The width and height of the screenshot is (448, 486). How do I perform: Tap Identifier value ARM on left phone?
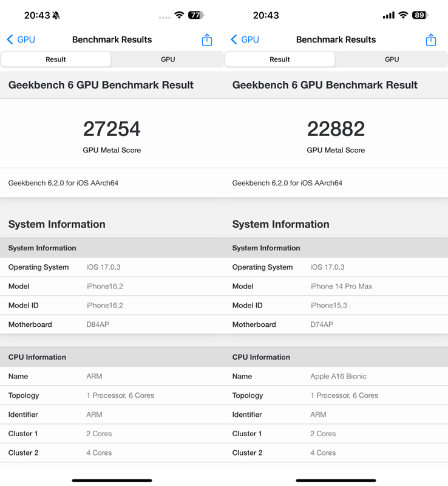(x=94, y=414)
